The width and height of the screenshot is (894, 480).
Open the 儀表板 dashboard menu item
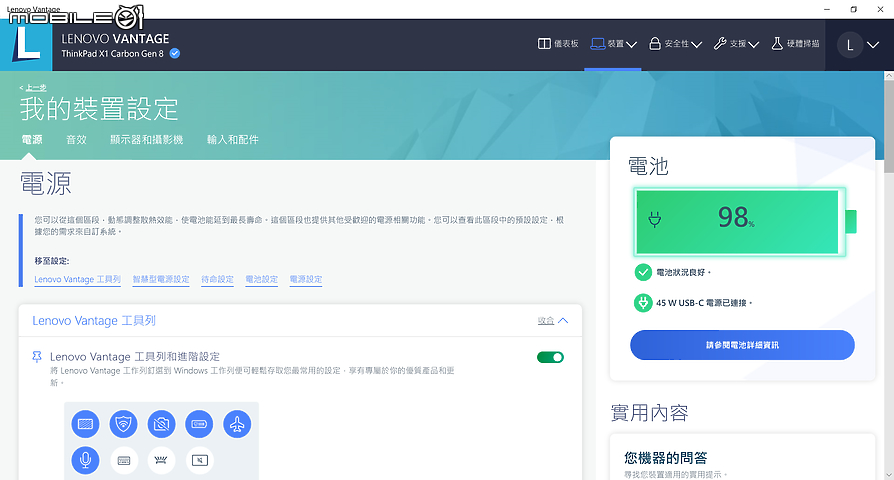pyautogui.click(x=558, y=44)
